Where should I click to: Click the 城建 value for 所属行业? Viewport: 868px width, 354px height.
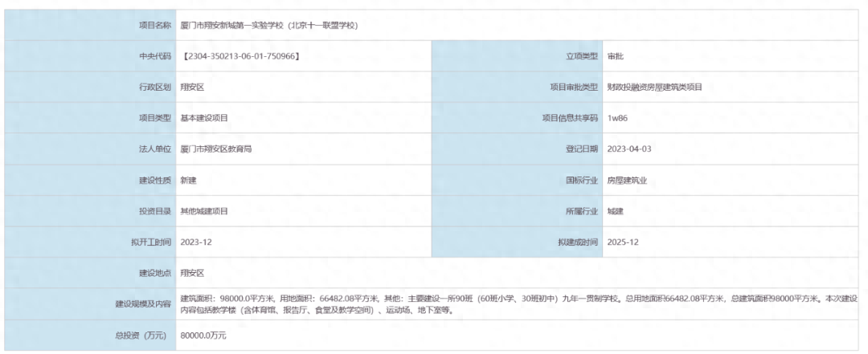(x=615, y=211)
